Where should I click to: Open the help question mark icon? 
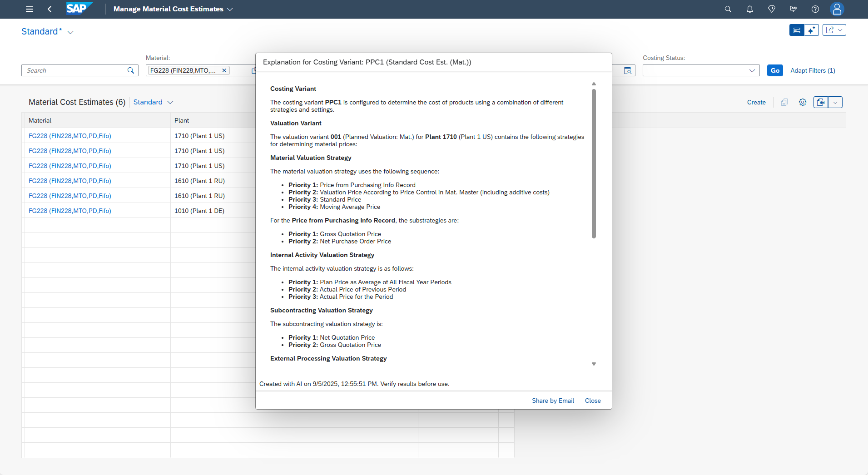point(815,9)
